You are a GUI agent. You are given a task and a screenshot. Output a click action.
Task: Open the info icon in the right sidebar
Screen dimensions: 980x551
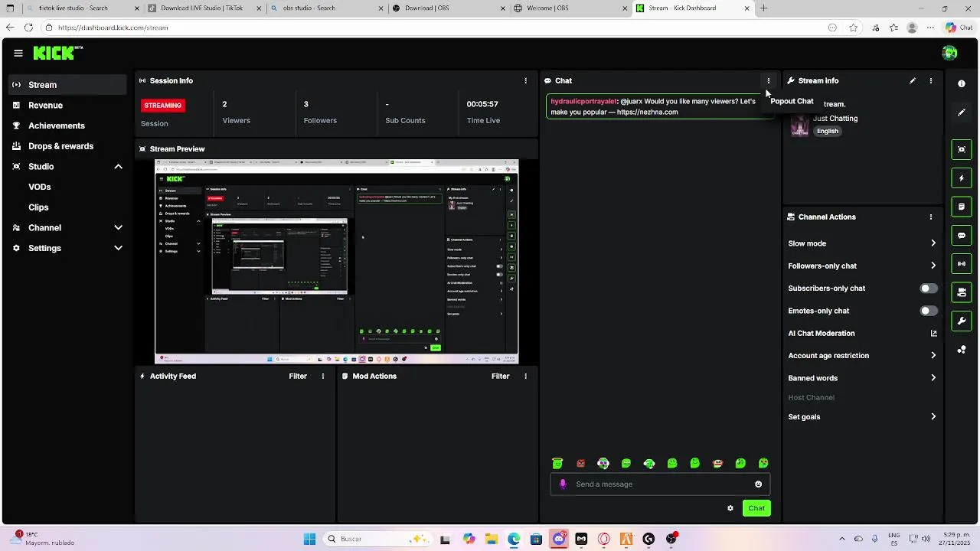pos(962,83)
